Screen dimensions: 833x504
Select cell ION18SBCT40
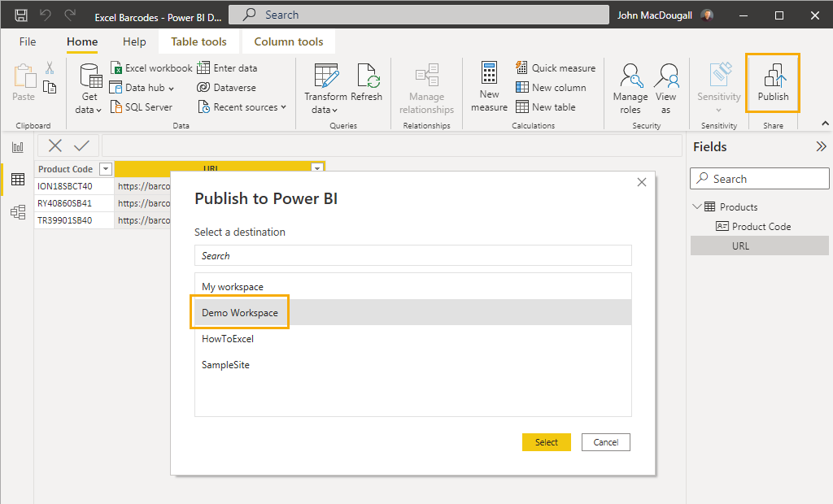pyautogui.click(x=74, y=186)
